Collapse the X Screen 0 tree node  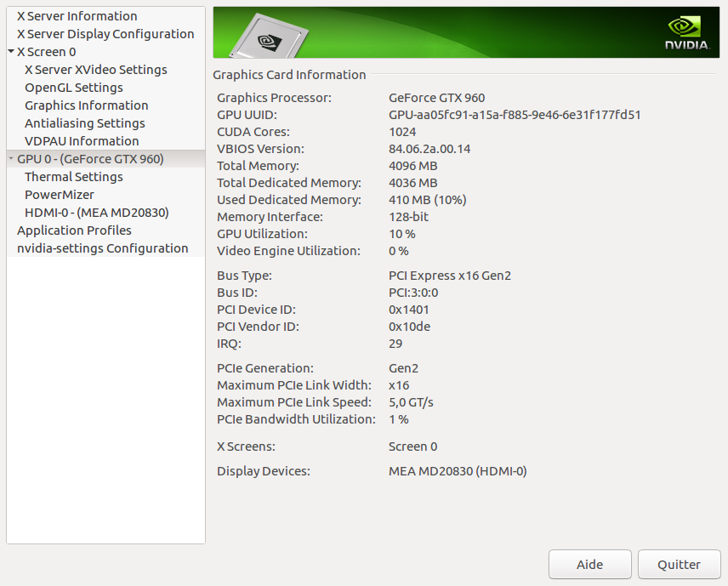[10, 52]
